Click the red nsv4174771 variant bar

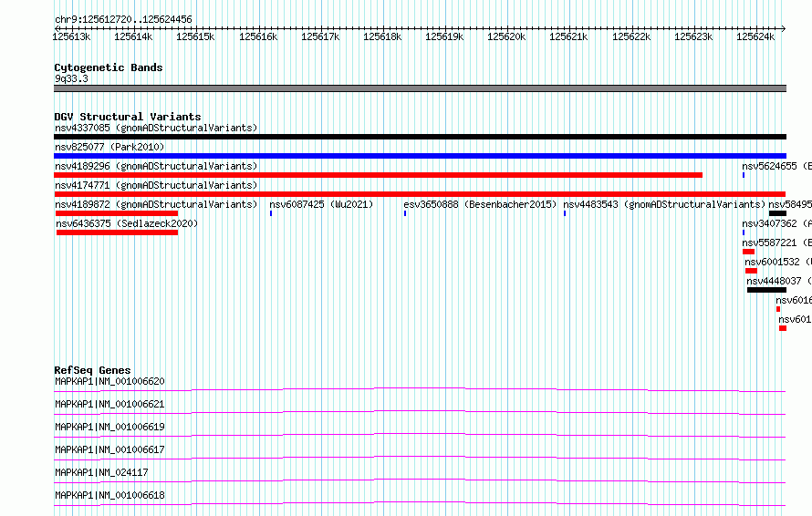coord(420,194)
